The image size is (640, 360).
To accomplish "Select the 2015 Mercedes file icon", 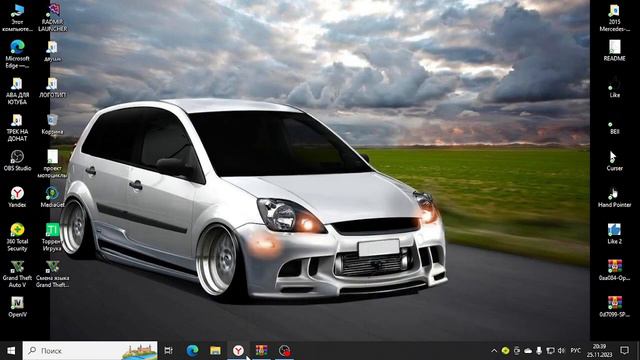I will [x=614, y=18].
